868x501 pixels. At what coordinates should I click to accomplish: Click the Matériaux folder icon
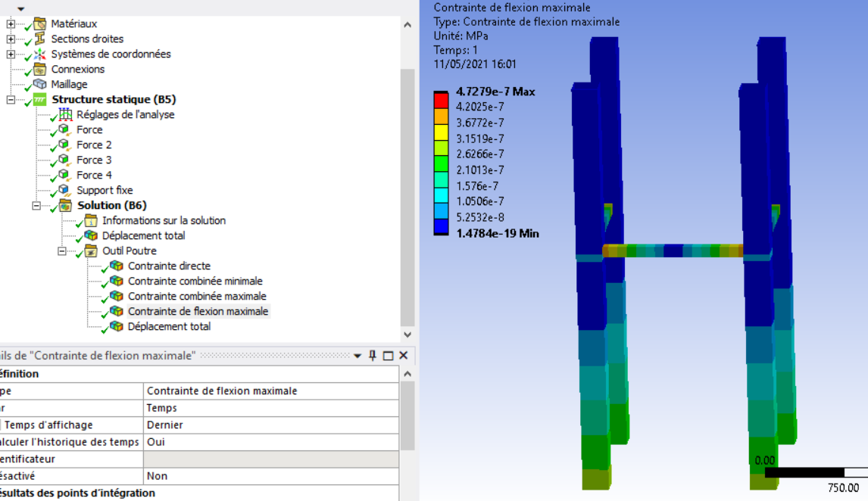tap(39, 24)
